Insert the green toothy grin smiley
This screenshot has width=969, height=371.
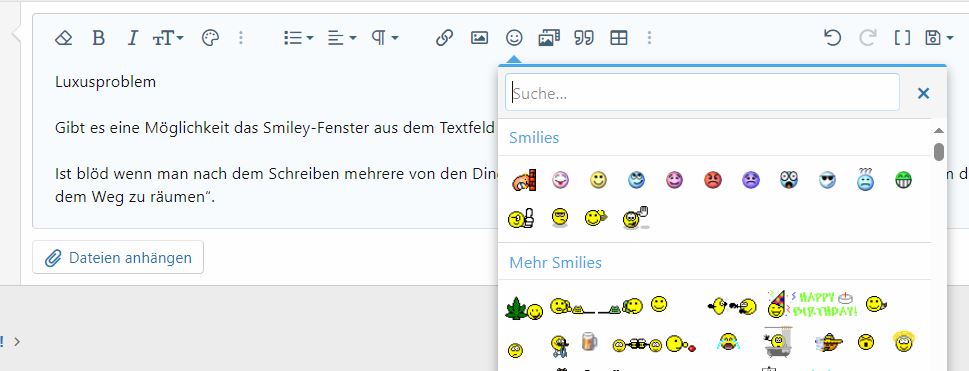(903, 181)
